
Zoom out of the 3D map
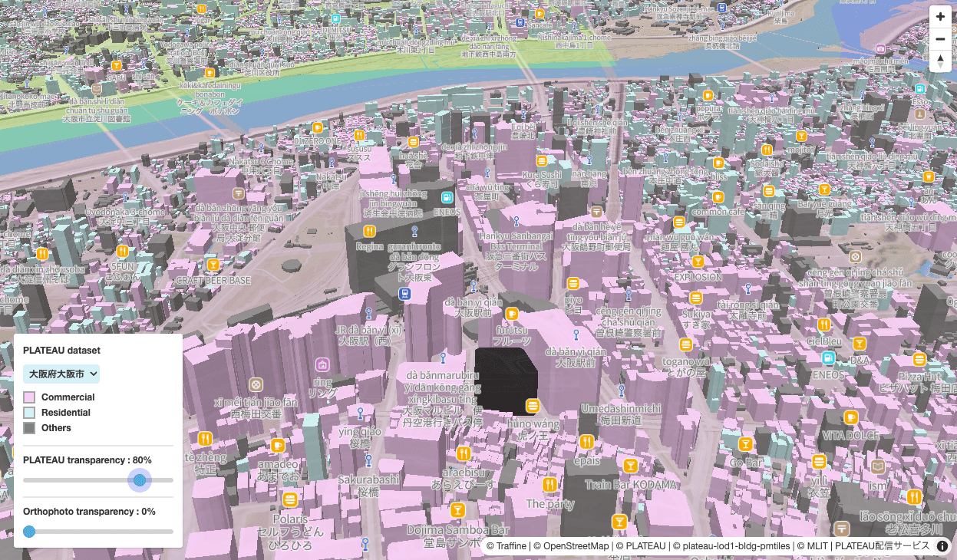pyautogui.click(x=940, y=39)
